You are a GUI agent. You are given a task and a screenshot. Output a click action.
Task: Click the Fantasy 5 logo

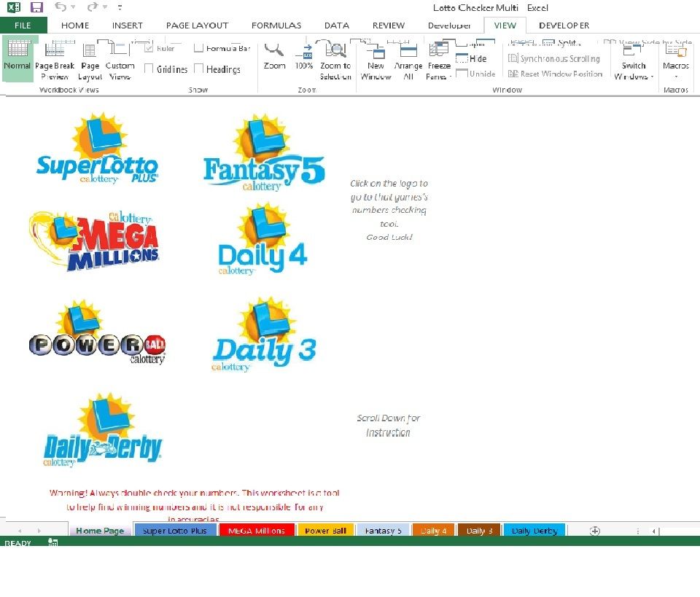(264, 153)
